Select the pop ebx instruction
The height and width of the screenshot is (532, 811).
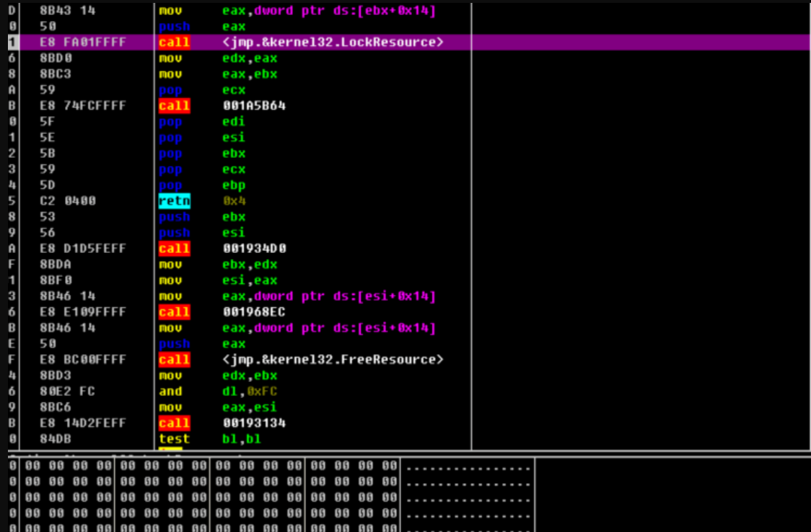pyautogui.click(x=202, y=154)
